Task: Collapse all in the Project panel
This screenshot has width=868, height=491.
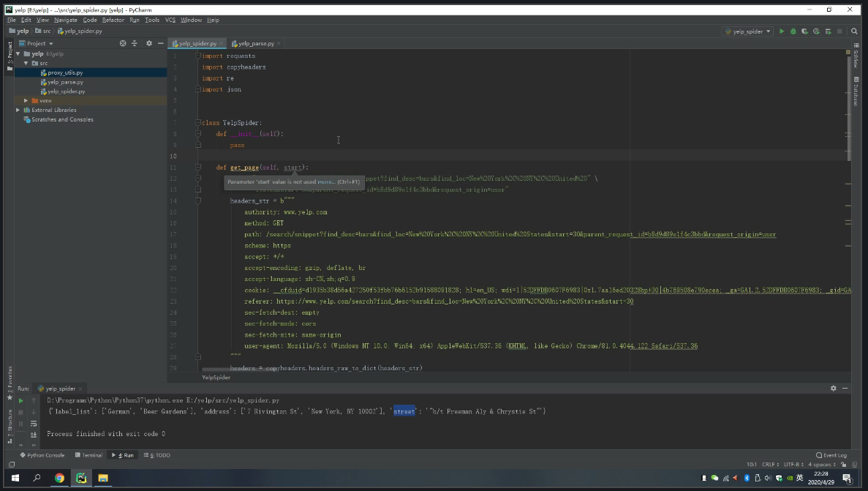Action: point(135,43)
